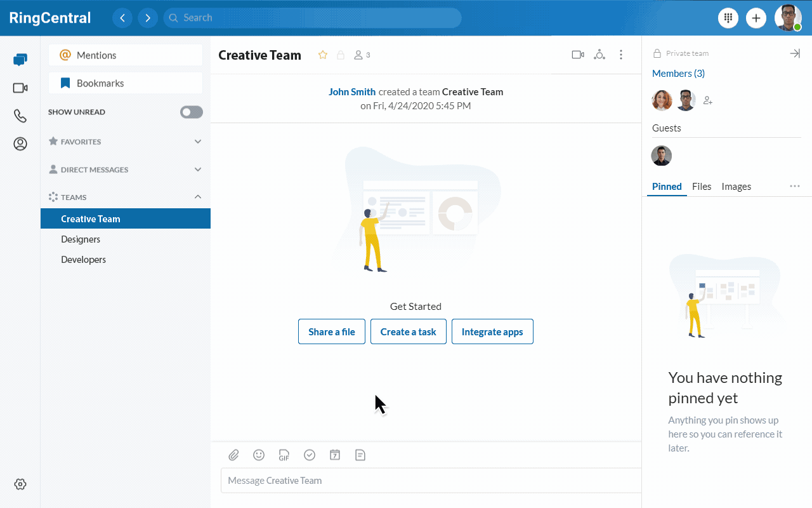Toggle the Show Unread switch
This screenshot has height=508, width=812.
pos(191,112)
